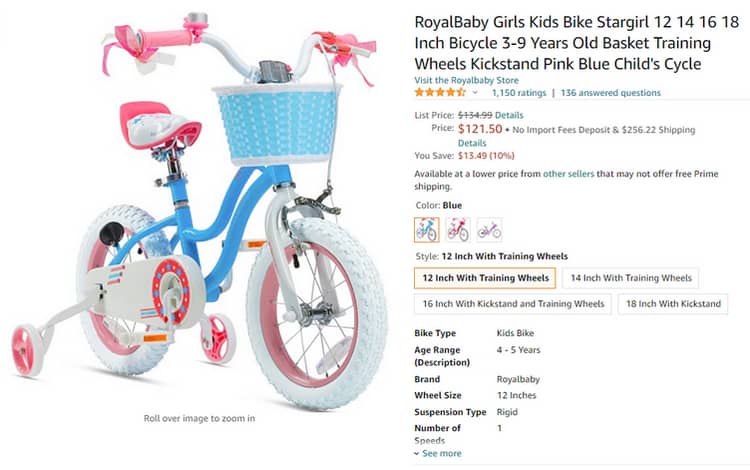
Task: Open shipping Details link under price
Action: 472,143
